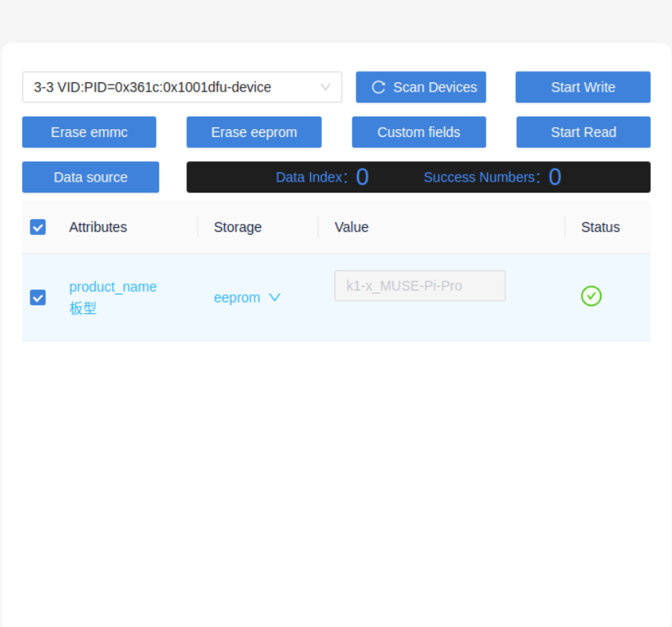Expand the eeprom storage dropdown
672x627 pixels.
(x=247, y=297)
